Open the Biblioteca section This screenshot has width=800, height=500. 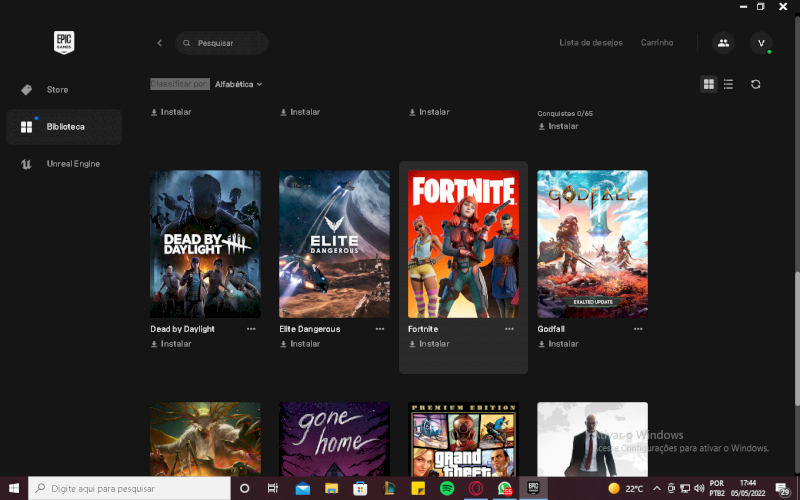pos(64,127)
